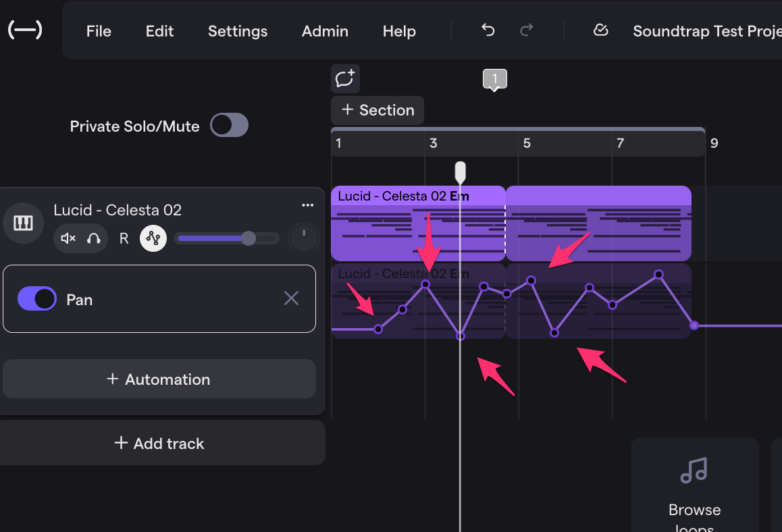Mute the Lucid - Celesta 02 track
The width and height of the screenshot is (782, 532).
tap(68, 238)
